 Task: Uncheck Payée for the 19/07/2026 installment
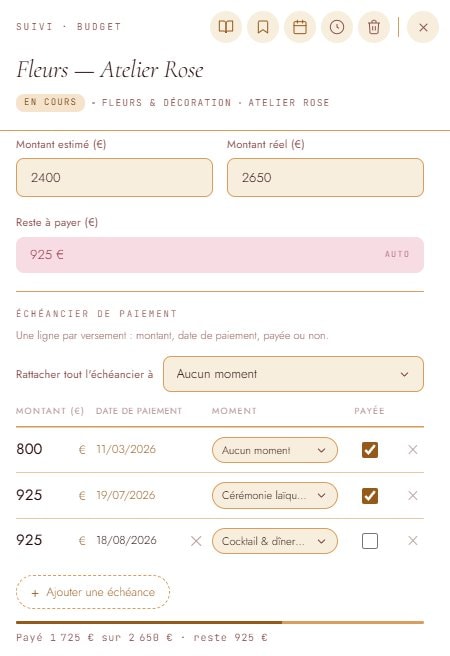[x=370, y=496]
